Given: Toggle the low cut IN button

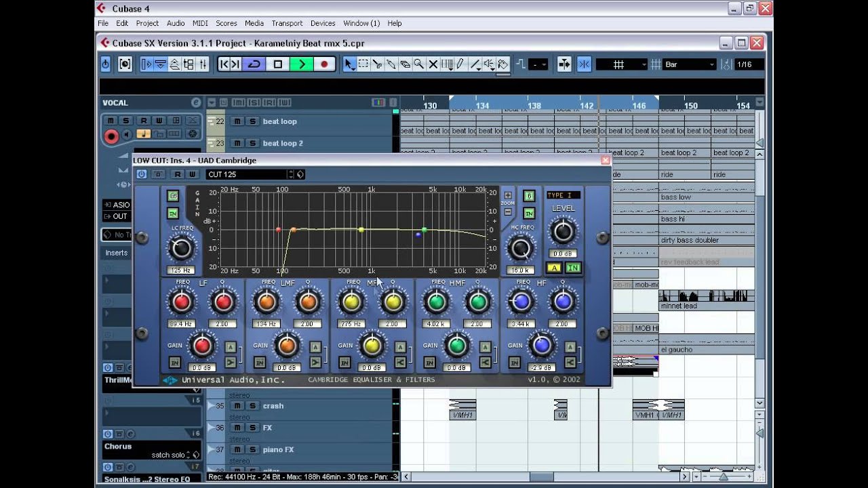Looking at the screenshot, I should pyautogui.click(x=173, y=213).
